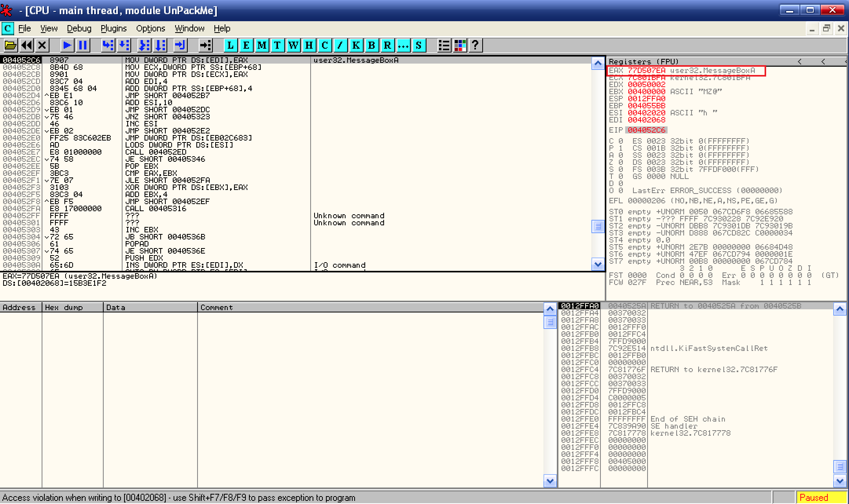Show the Breakpoints 'B' window
Viewport: 849px width, 504px height.
pyautogui.click(x=371, y=46)
